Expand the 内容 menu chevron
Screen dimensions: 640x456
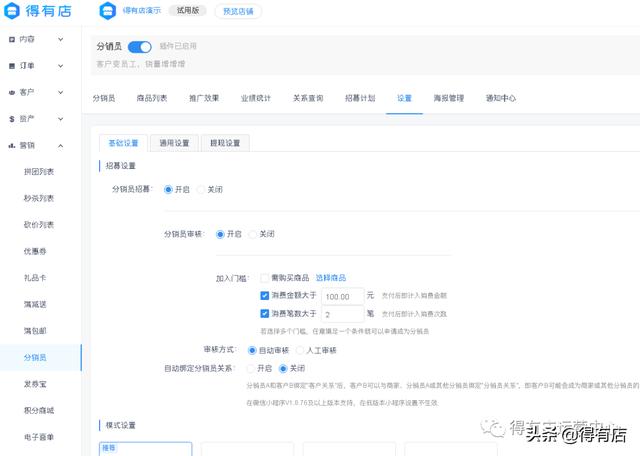(x=60, y=40)
